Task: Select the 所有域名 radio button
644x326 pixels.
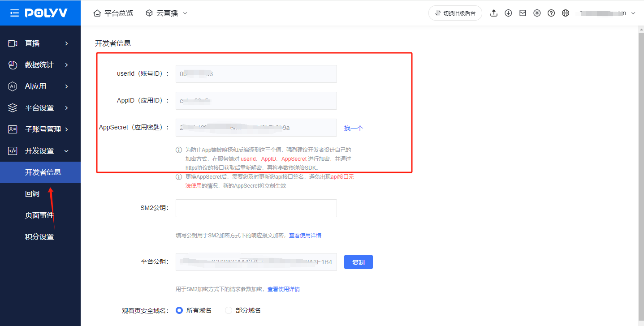Action: pyautogui.click(x=179, y=310)
